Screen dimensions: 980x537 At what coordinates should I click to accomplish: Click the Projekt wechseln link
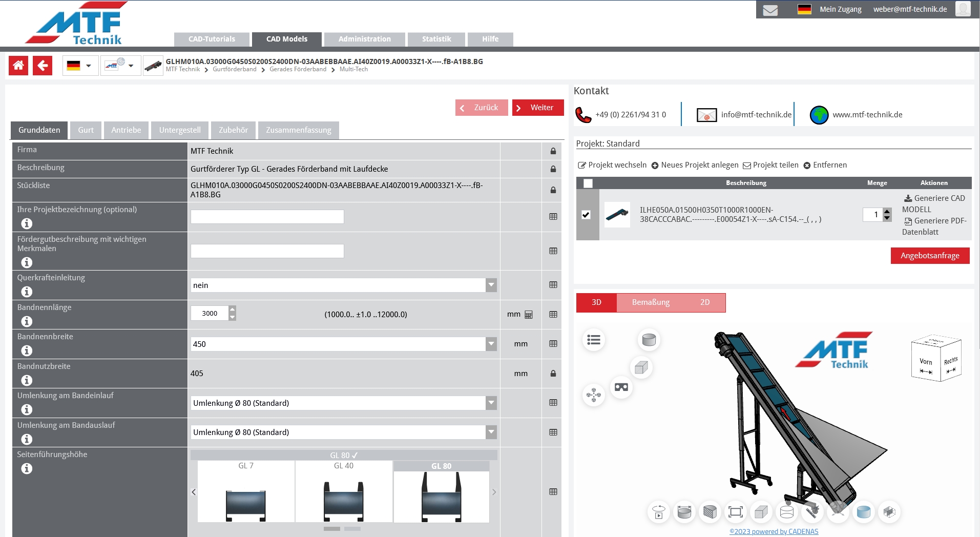pos(612,165)
